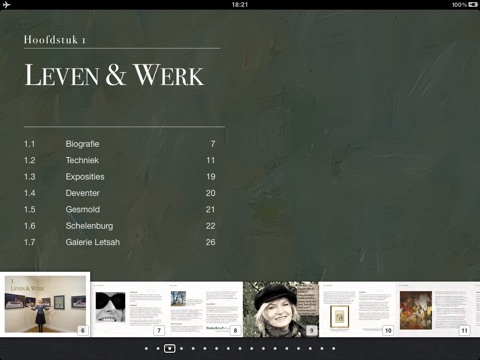Image resolution: width=480 pixels, height=360 pixels.
Task: Open page 9 thumbnail of woman in cap
Action: (x=281, y=309)
